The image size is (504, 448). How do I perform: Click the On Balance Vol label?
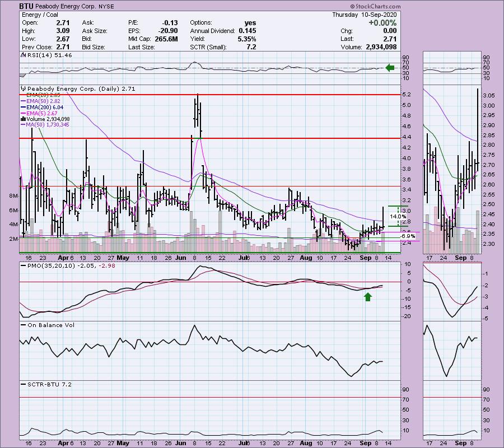(51, 325)
